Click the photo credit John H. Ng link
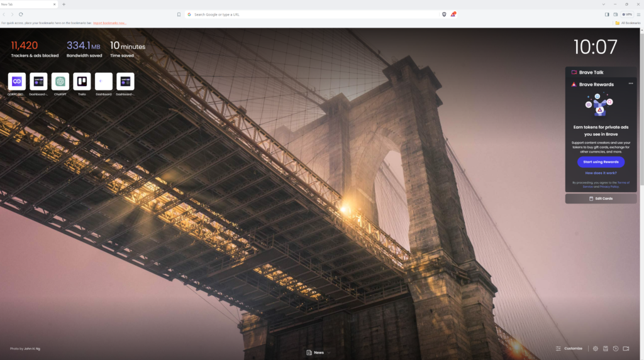 pos(32,349)
